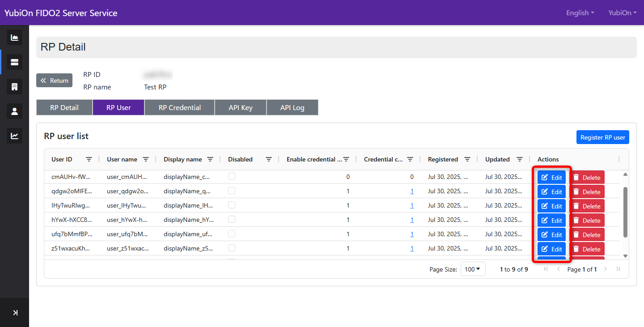Edit the IHyTwuRlwg user row

[x=551, y=206]
